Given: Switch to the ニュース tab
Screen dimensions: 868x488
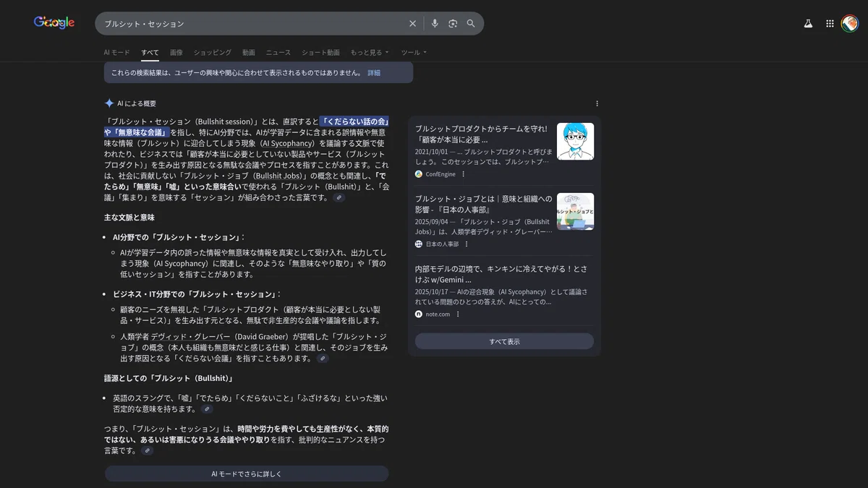Looking at the screenshot, I should click(278, 53).
